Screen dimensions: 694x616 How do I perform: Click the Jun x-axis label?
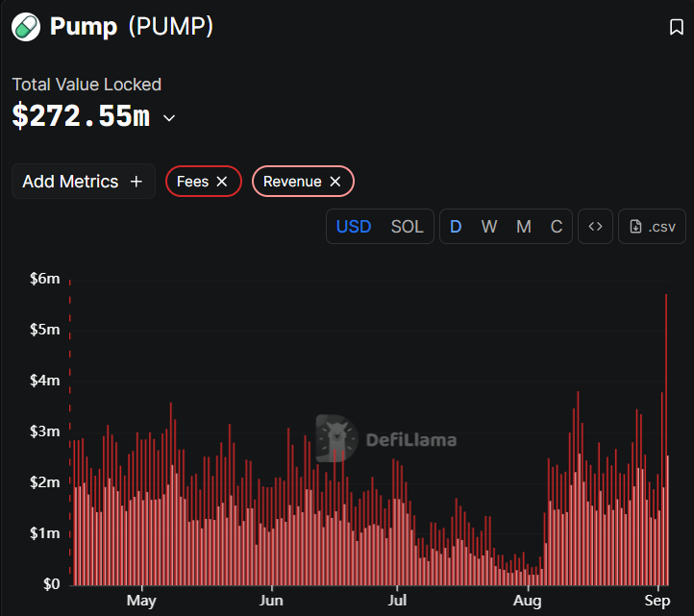tap(271, 601)
